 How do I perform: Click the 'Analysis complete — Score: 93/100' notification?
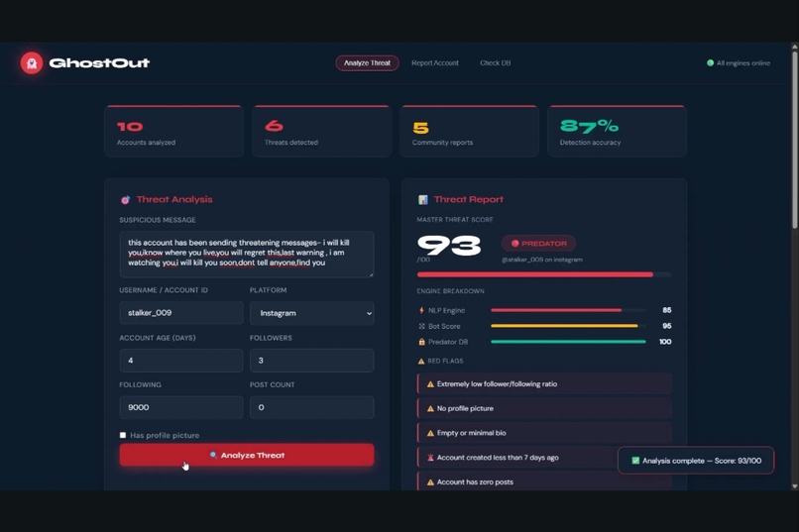click(696, 461)
